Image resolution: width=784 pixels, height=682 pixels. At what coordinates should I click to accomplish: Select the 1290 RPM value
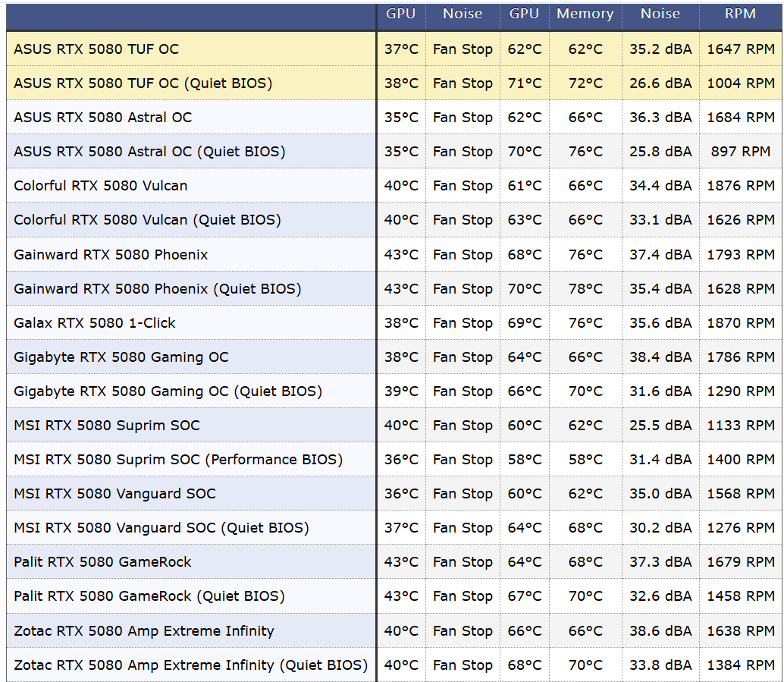click(x=741, y=391)
